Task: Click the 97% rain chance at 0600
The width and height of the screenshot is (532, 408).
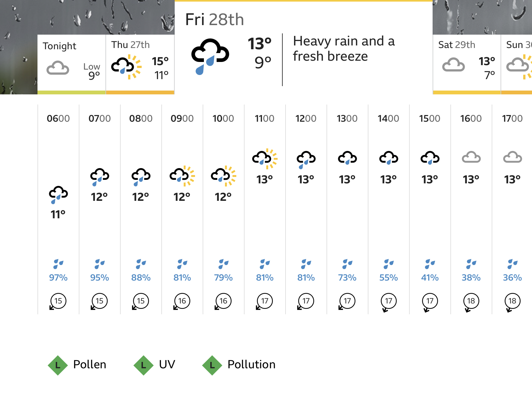Action: [58, 277]
